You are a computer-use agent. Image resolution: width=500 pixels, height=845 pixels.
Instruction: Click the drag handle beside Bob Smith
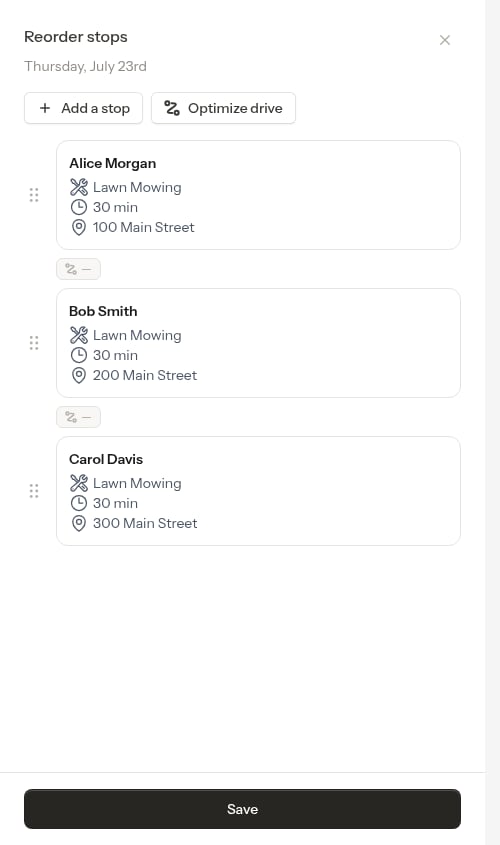pos(34,343)
